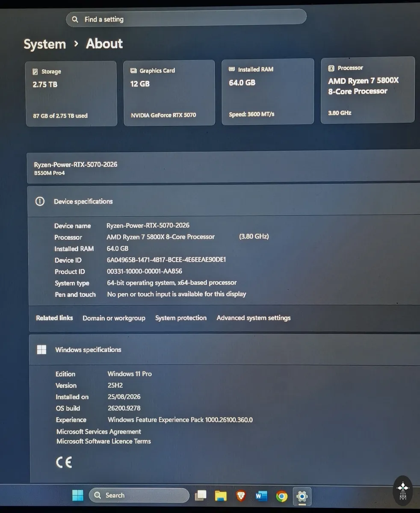This screenshot has width=420, height=513.
Task: Click the processor speed (3.80 GHz) in specifications
Action: click(x=254, y=236)
